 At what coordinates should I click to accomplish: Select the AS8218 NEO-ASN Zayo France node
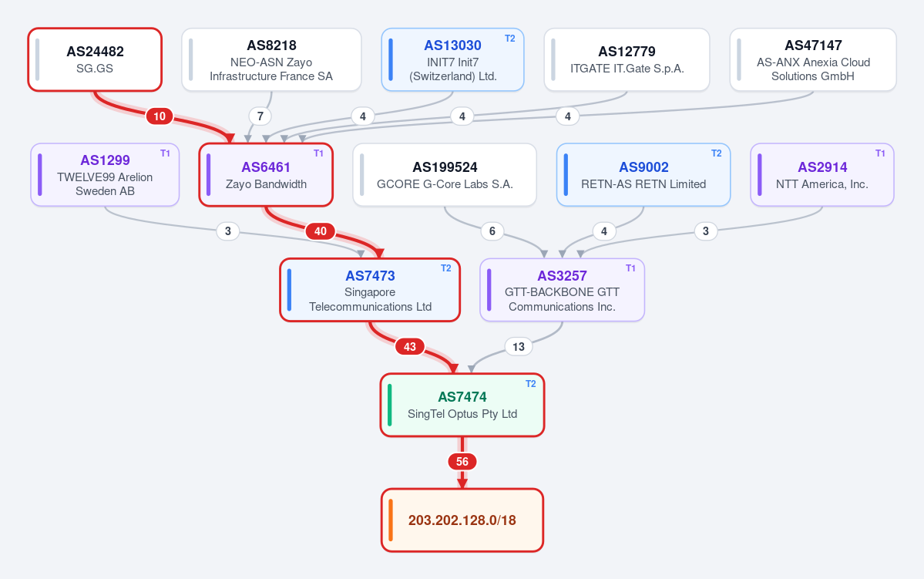click(271, 59)
